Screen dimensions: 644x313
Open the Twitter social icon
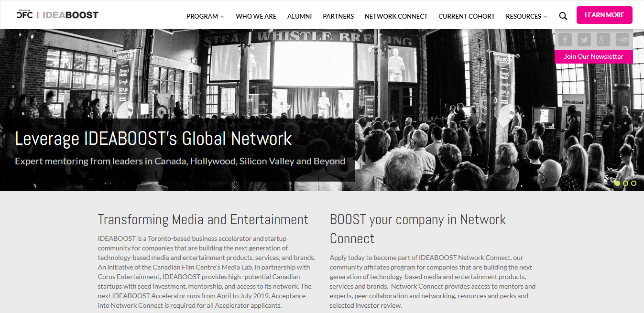[584, 40]
